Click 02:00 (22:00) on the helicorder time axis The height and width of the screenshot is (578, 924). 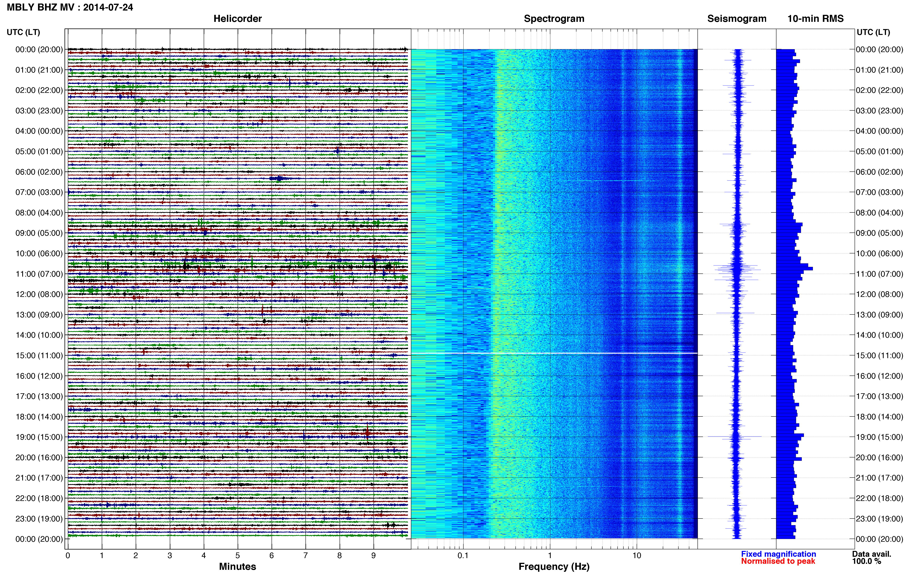[39, 90]
